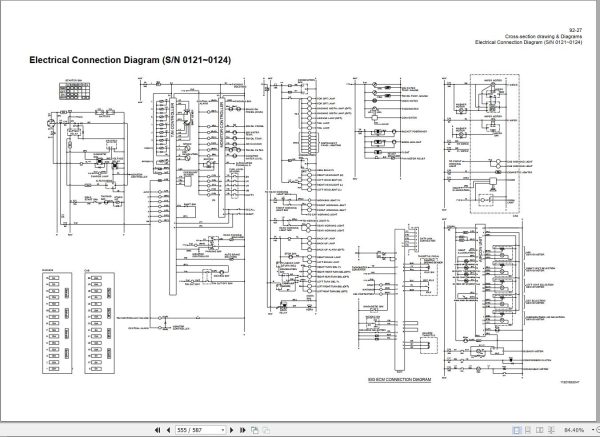The height and width of the screenshot is (437, 600).
Task: Click the MONITOR CONTROLLER block label
Action: (221, 126)
